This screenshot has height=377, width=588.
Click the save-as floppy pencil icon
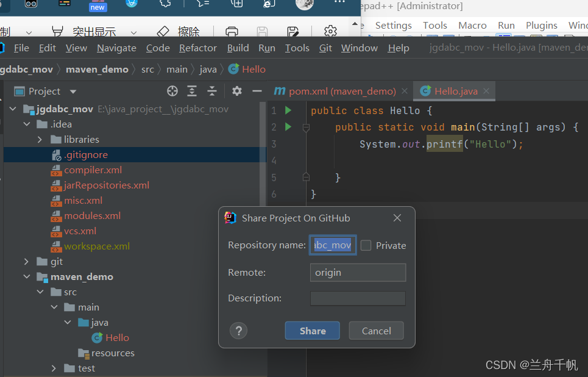(x=292, y=32)
